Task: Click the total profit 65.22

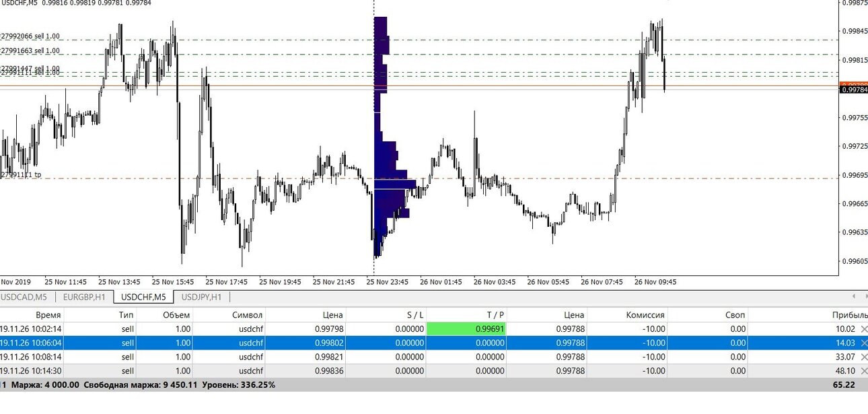Action: click(x=844, y=385)
